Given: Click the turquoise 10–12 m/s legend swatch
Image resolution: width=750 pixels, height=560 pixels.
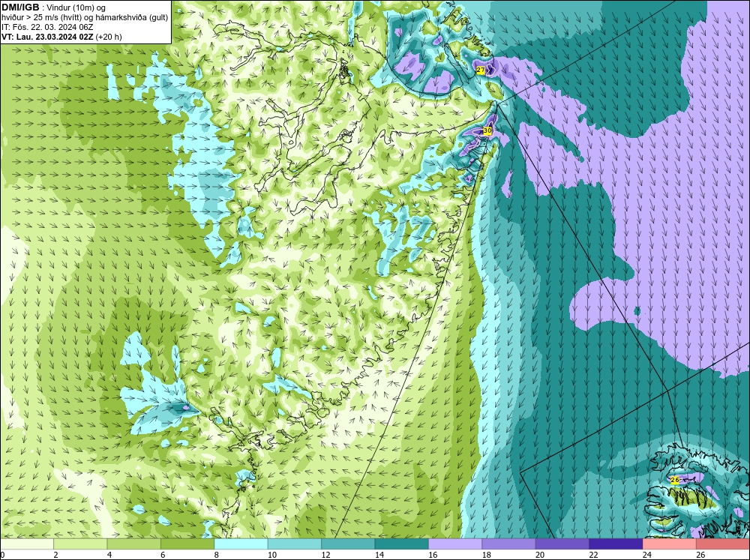Looking at the screenshot, I should pos(295,544).
